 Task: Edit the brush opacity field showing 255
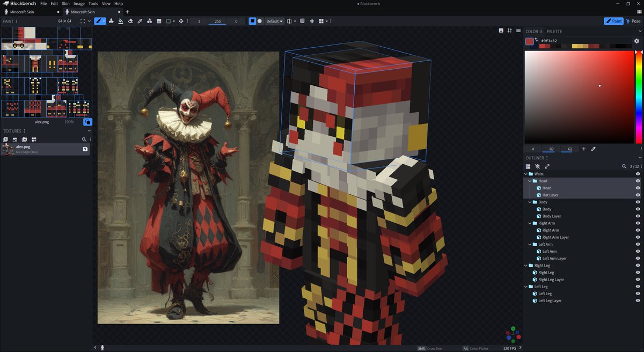[217, 21]
